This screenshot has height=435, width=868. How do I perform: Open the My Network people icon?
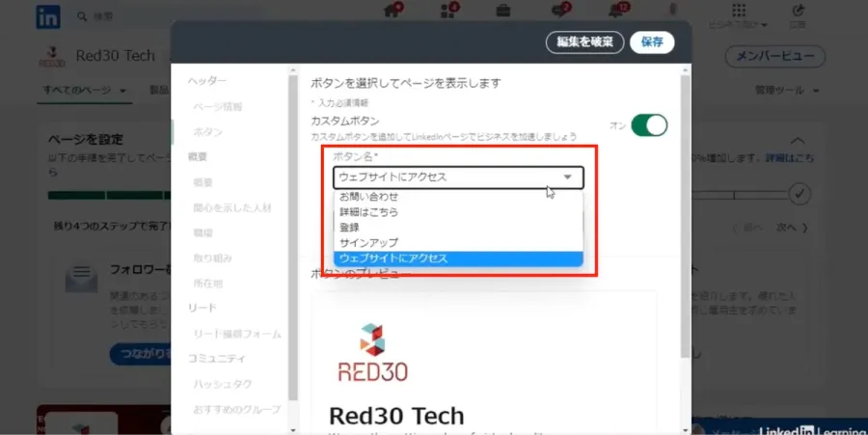coord(448,10)
